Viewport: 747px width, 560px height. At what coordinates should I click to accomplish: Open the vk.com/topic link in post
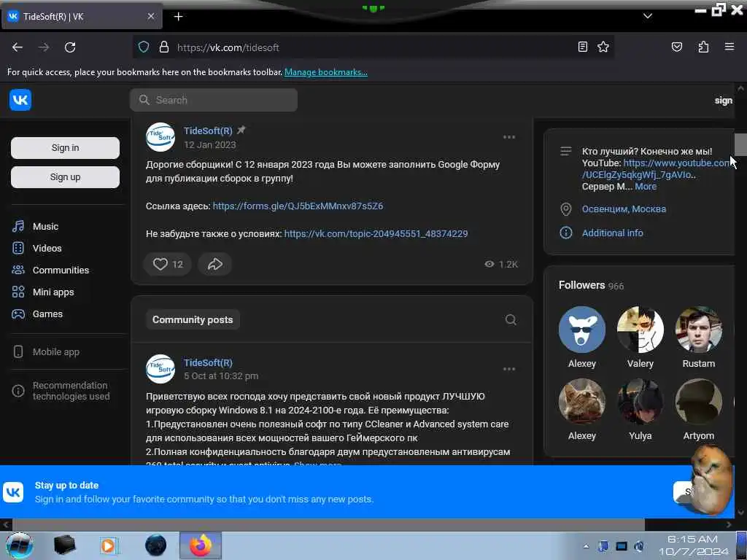pyautogui.click(x=376, y=234)
